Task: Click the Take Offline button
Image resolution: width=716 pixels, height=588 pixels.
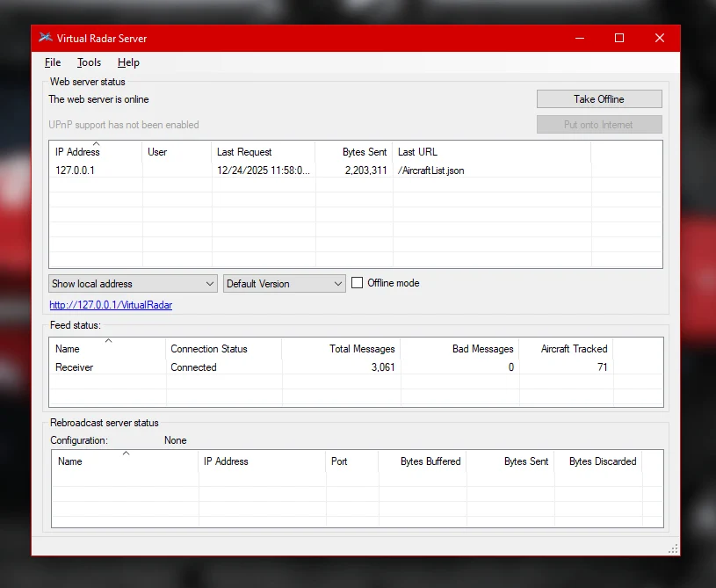Action: click(598, 99)
